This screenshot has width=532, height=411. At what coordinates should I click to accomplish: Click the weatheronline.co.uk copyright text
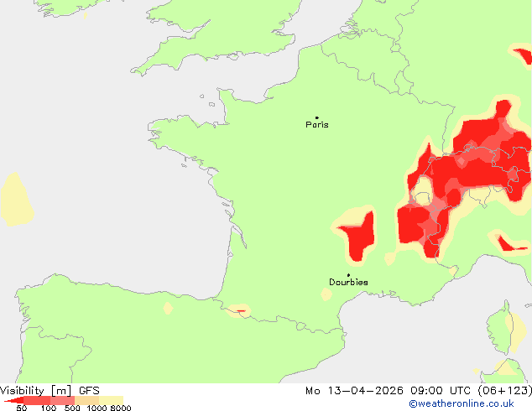point(462,403)
